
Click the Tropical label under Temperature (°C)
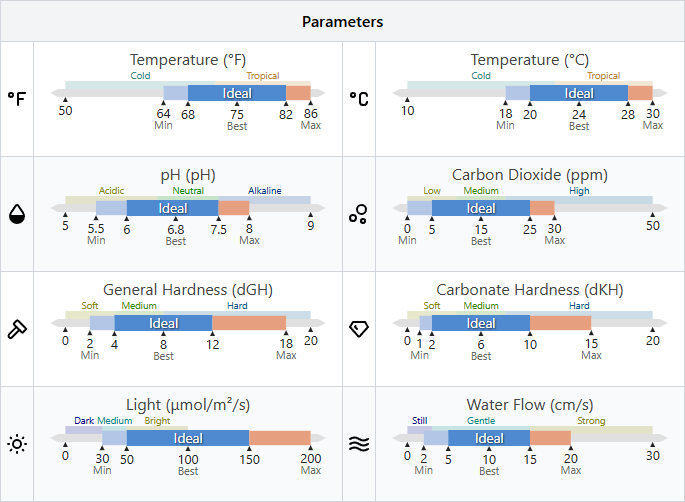click(603, 75)
